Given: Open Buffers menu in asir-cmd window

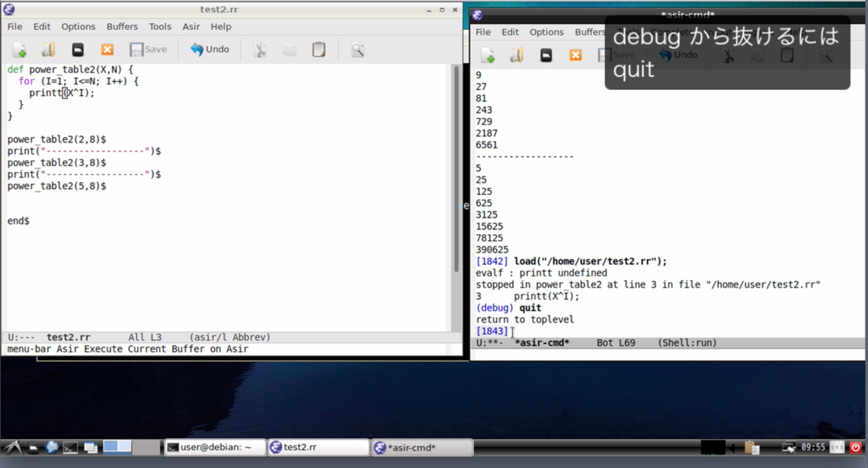Looking at the screenshot, I should pos(590,32).
